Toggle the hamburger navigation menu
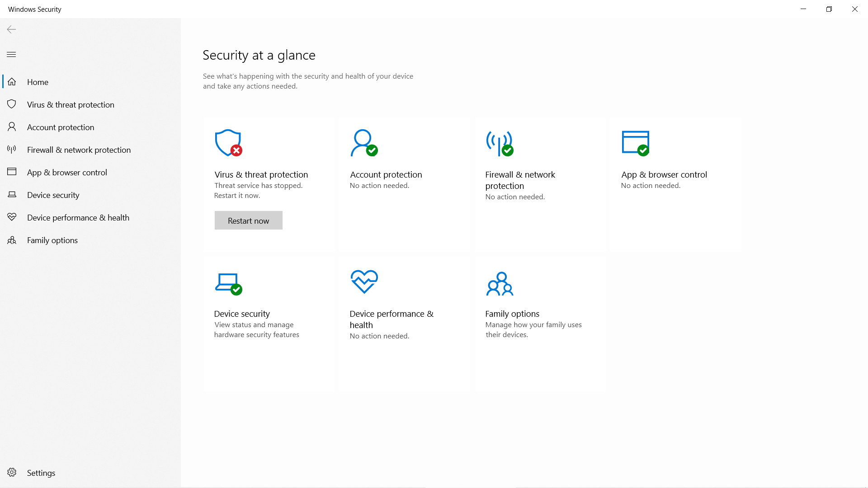 coord(11,55)
